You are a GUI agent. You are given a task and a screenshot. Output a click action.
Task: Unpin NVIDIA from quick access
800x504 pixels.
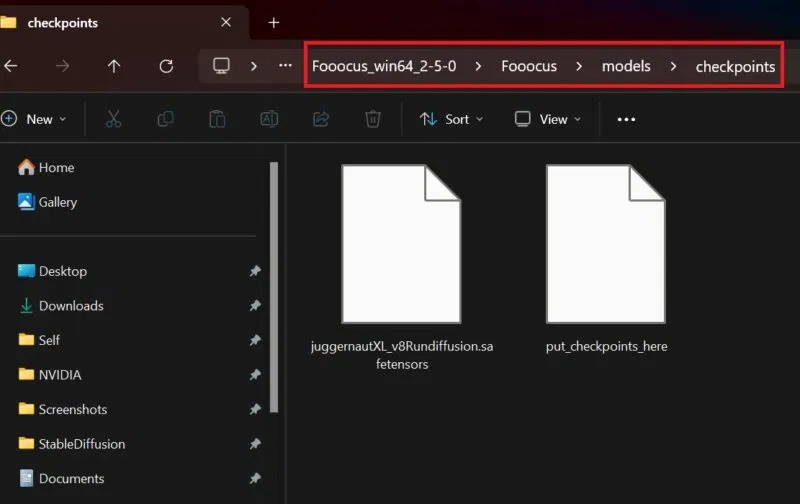[255, 375]
